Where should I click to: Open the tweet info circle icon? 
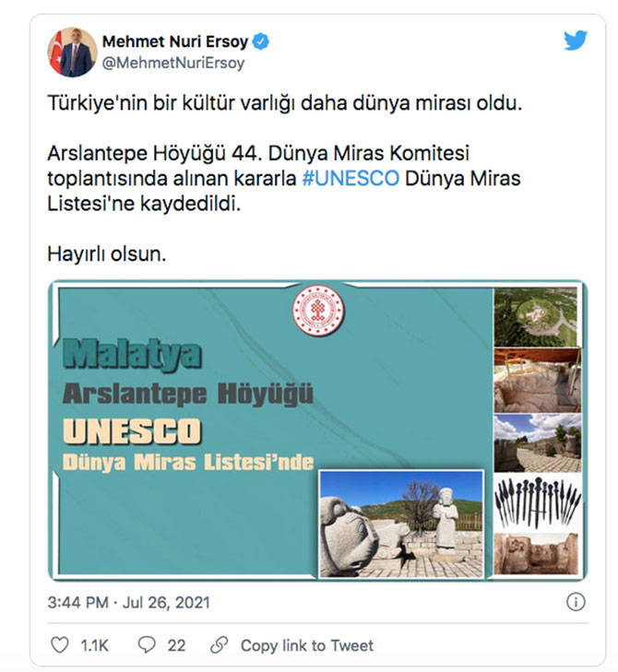(x=576, y=602)
